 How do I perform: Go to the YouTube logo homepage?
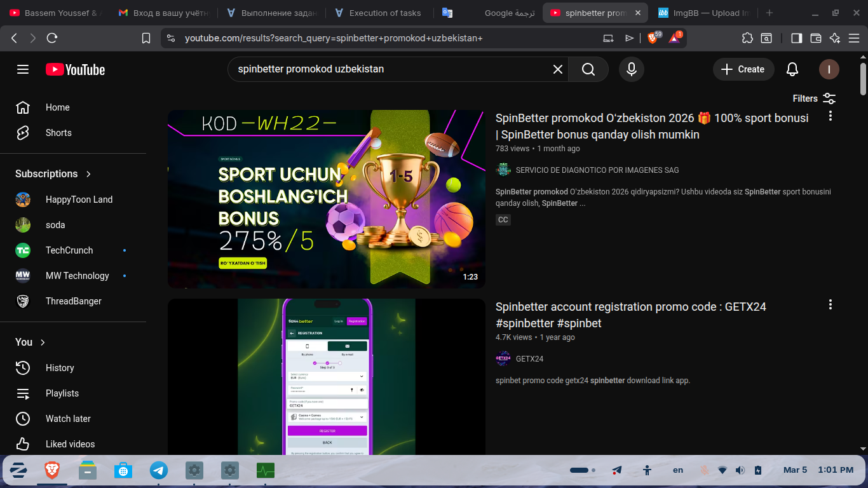coord(75,69)
